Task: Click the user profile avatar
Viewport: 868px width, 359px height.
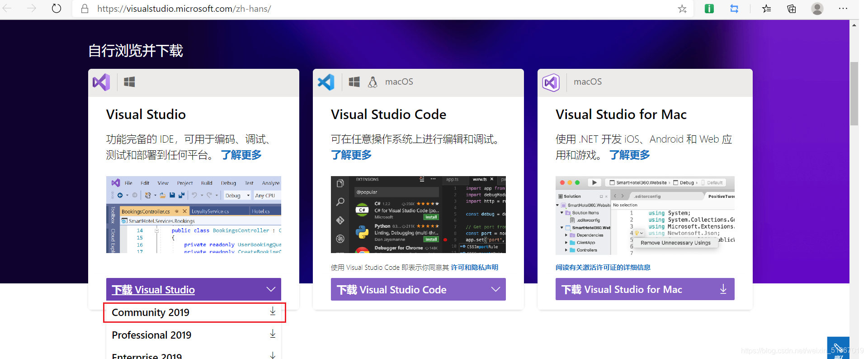Action: [x=817, y=8]
